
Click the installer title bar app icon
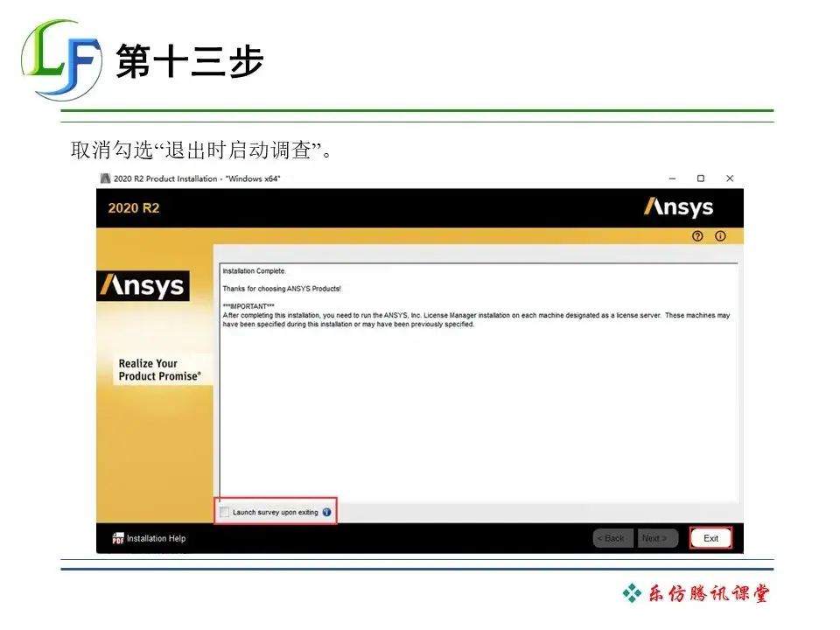pyautogui.click(x=106, y=178)
